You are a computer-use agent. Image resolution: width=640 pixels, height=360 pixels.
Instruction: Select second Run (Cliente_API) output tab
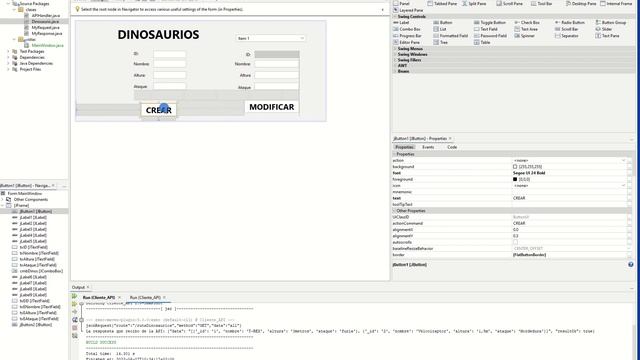pos(145,298)
